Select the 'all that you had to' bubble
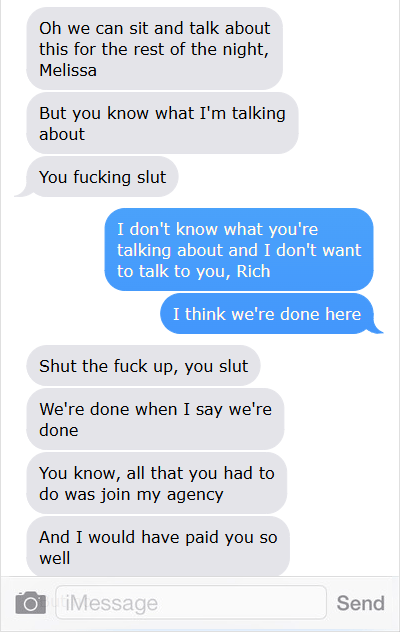 point(156,483)
